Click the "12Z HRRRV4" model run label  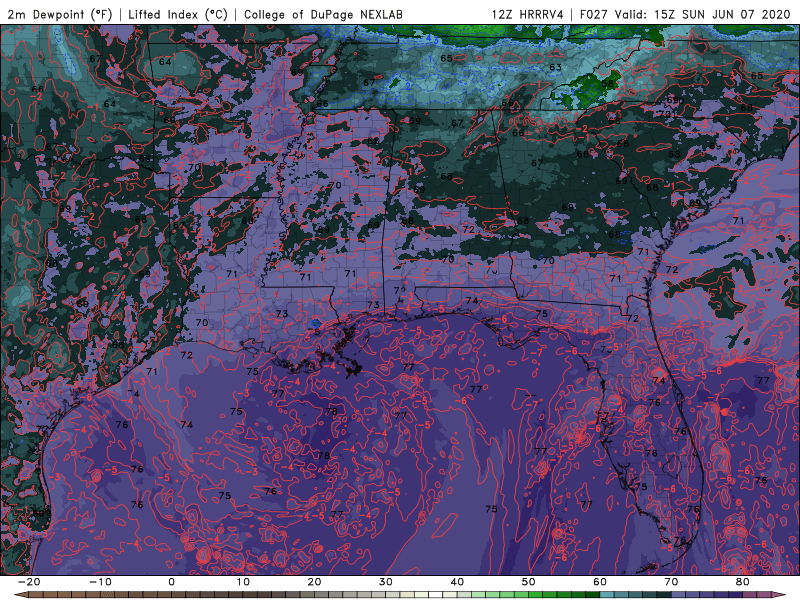(528, 14)
